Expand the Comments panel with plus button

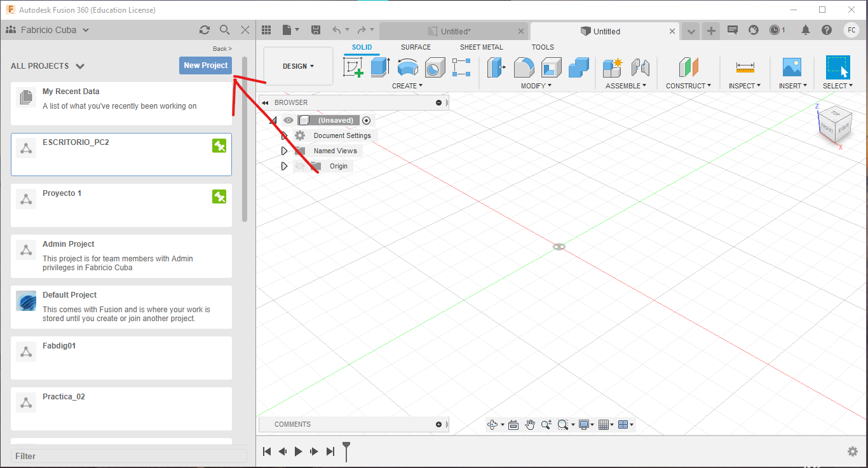[438, 424]
